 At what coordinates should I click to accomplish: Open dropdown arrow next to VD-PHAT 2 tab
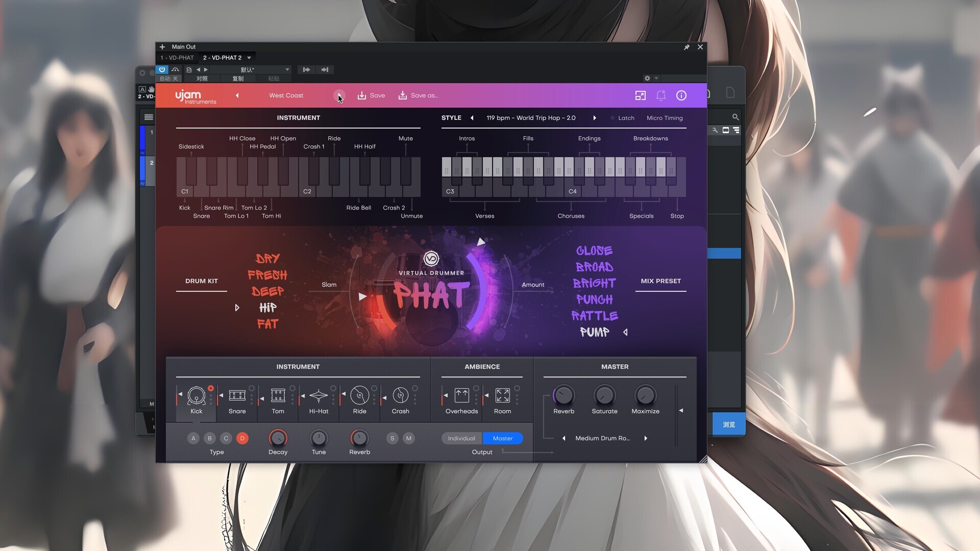click(x=249, y=58)
